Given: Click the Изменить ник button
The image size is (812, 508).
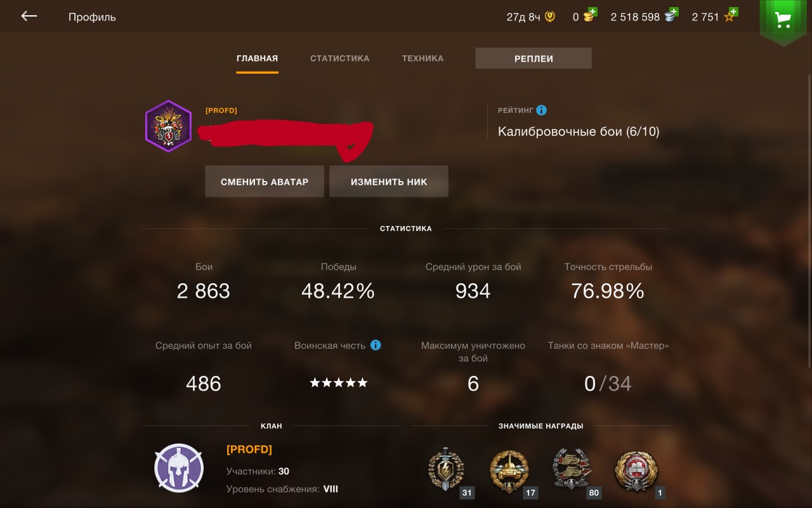Looking at the screenshot, I should tap(389, 182).
